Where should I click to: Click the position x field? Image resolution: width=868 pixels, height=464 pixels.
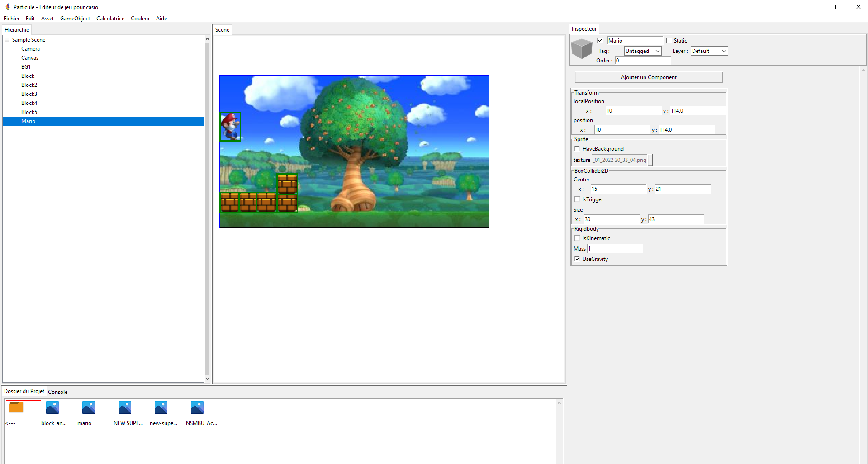[622, 130]
